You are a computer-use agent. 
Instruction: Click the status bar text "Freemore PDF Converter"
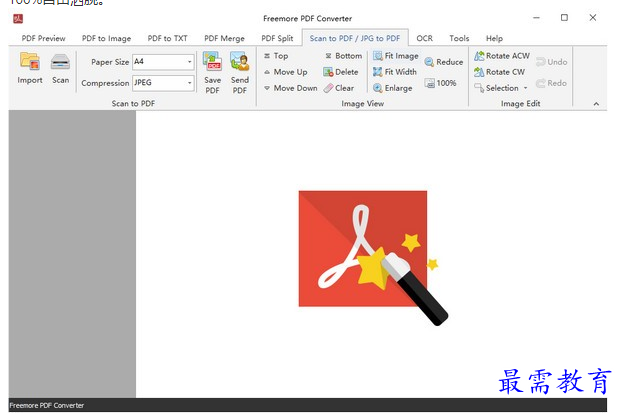coord(47,405)
